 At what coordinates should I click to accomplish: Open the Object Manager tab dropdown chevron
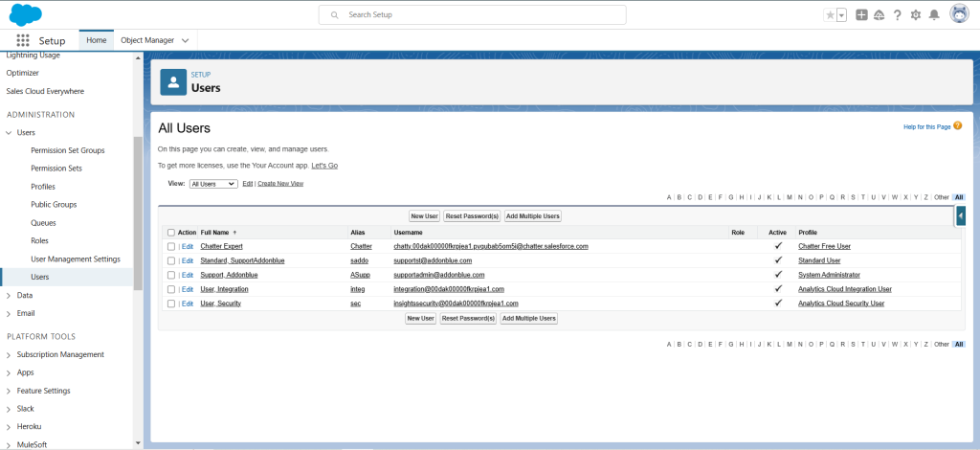185,40
